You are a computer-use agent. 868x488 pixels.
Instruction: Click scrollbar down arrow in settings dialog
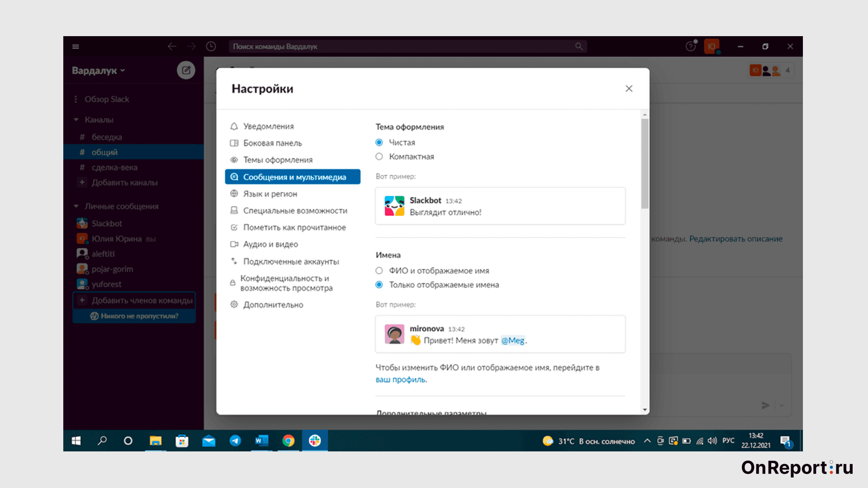tap(645, 410)
